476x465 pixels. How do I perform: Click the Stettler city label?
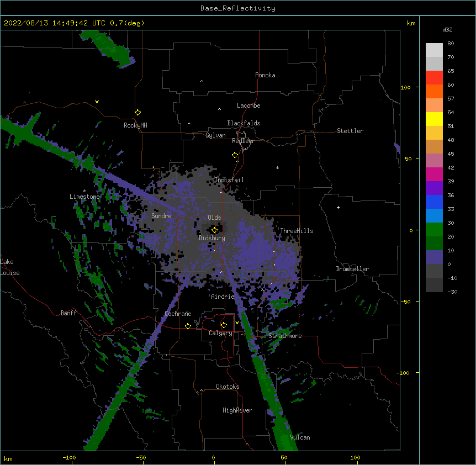pyautogui.click(x=350, y=131)
